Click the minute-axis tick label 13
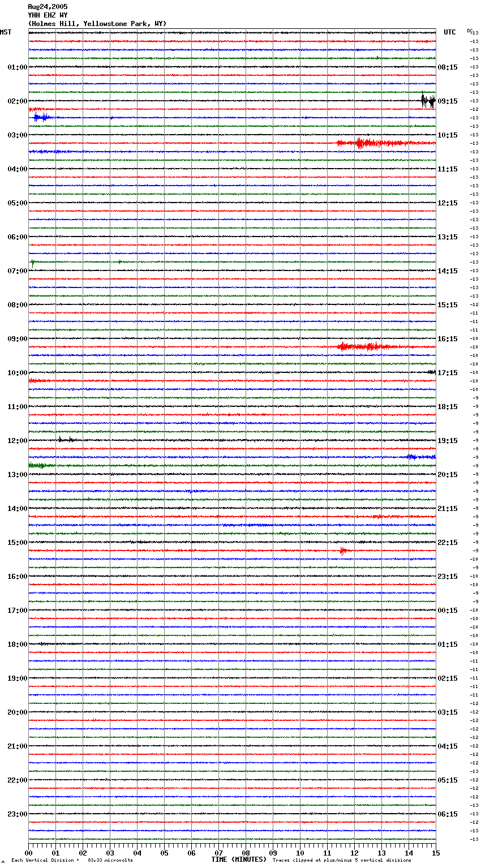This screenshot has height=868, width=481. point(381,853)
